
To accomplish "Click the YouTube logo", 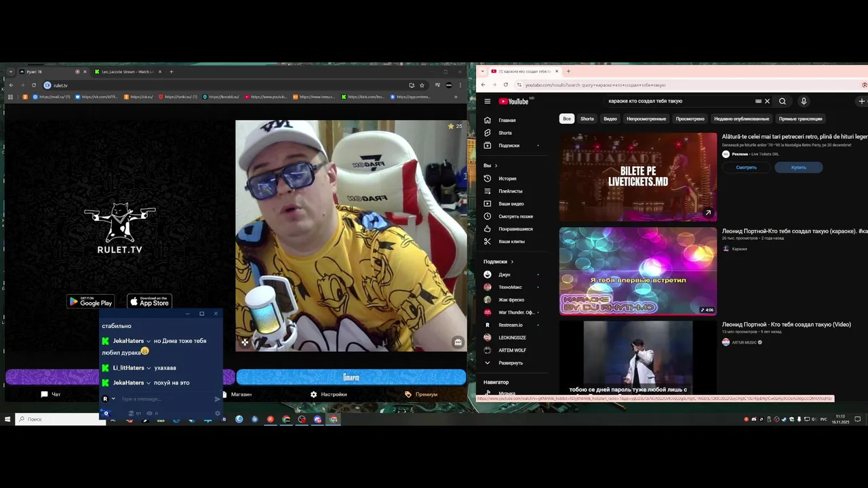I will pyautogui.click(x=514, y=101).
